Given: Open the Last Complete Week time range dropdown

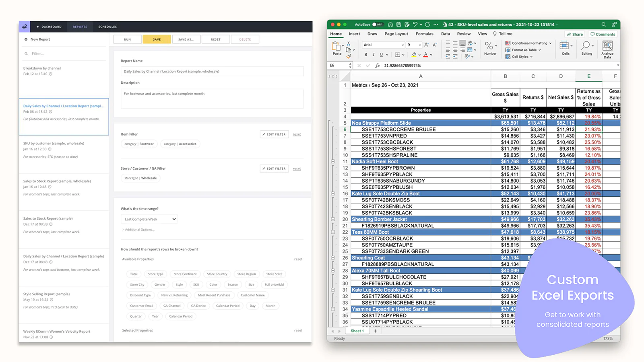Looking at the screenshot, I should tap(149, 219).
